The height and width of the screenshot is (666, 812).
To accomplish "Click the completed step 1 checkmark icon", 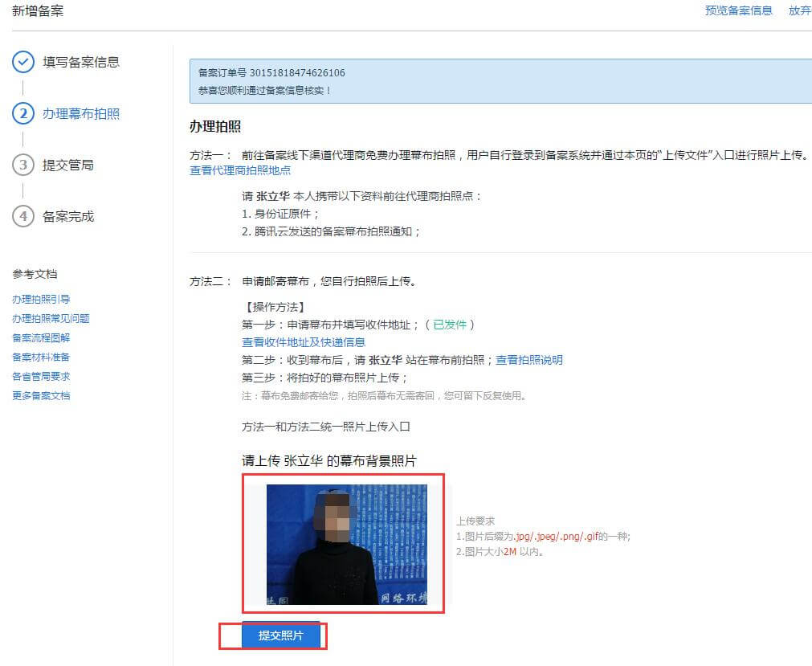I will click(x=23, y=62).
